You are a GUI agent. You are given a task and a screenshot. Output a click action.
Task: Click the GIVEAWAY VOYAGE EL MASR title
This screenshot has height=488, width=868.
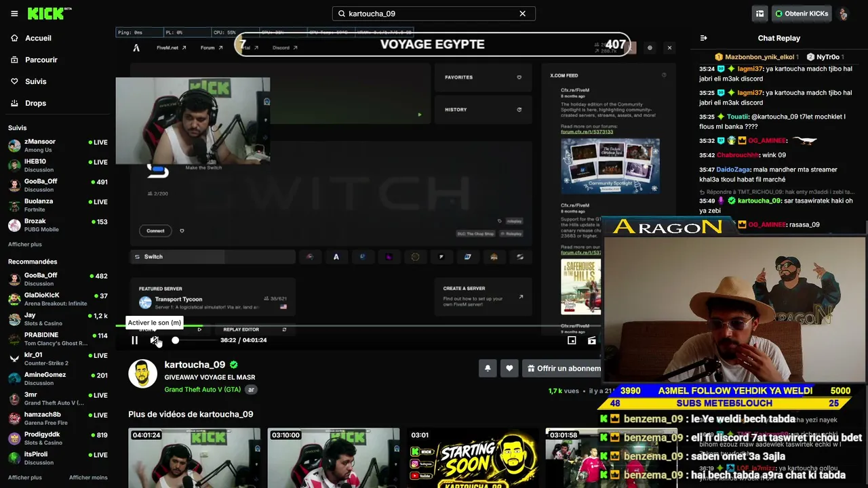pyautogui.click(x=210, y=378)
